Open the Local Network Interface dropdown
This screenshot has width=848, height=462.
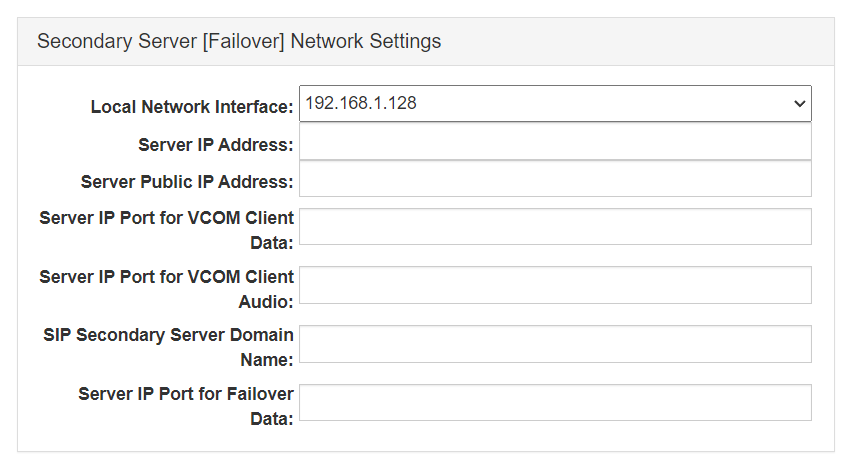pyautogui.click(x=555, y=103)
